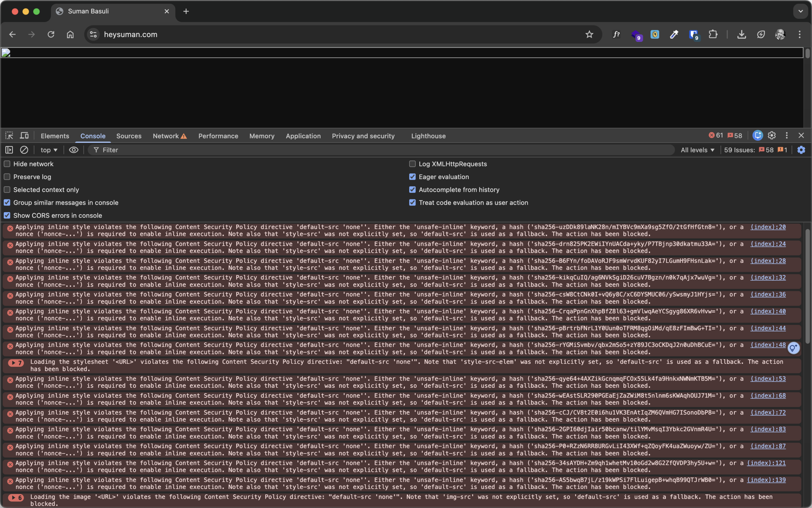Image resolution: width=812 pixels, height=508 pixels.
Task: Check Selected context only
Action: (7, 190)
